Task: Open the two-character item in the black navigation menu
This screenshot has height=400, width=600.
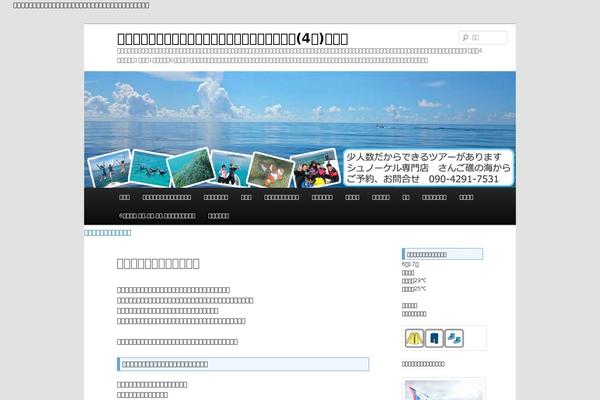Action: point(406,197)
